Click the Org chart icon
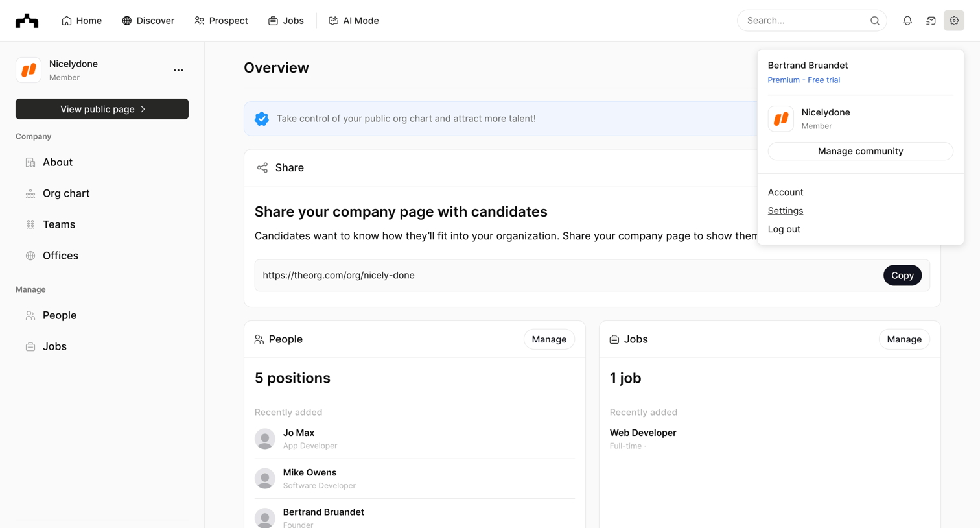The width and height of the screenshot is (980, 528). pos(30,193)
